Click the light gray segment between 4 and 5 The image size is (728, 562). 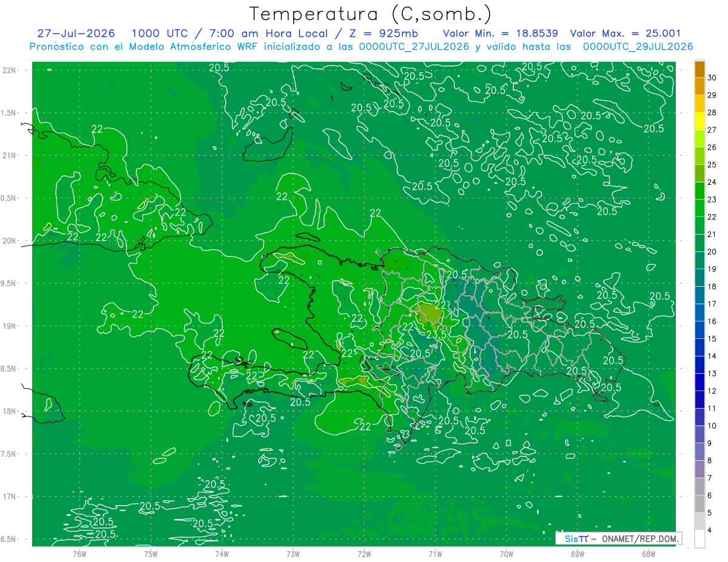[699, 521]
